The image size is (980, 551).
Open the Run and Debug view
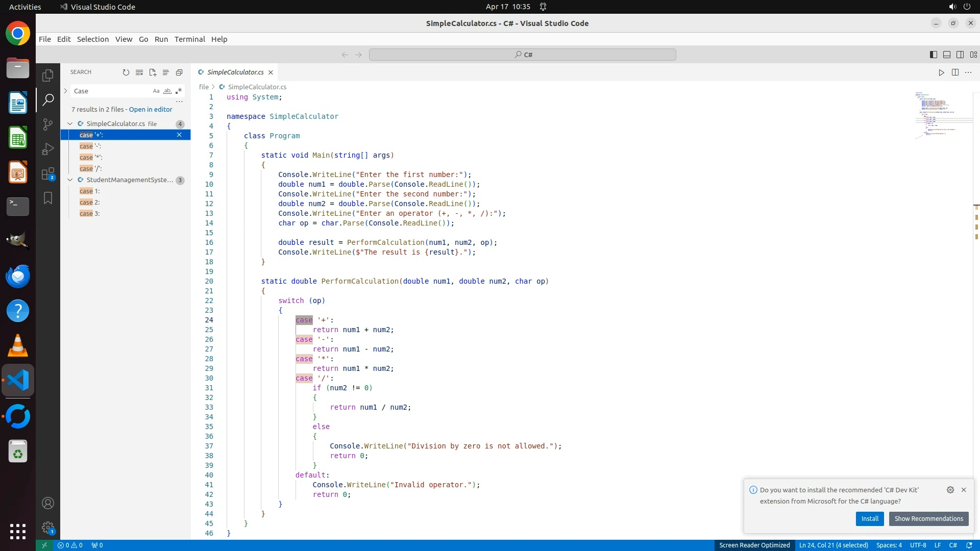coord(48,149)
